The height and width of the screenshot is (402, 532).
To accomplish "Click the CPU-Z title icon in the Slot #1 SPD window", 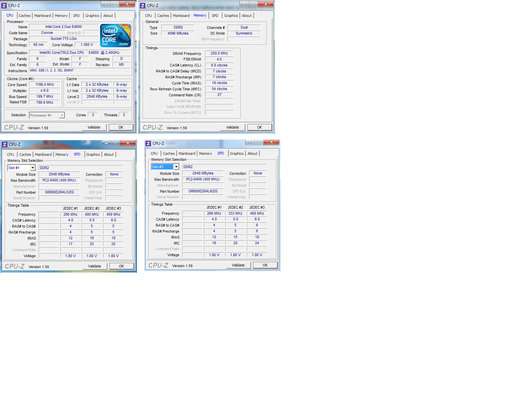I will (5, 145).
